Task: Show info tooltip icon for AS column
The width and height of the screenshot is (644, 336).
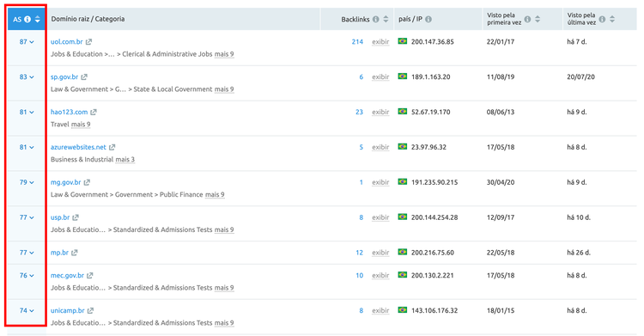Action: coord(27,19)
